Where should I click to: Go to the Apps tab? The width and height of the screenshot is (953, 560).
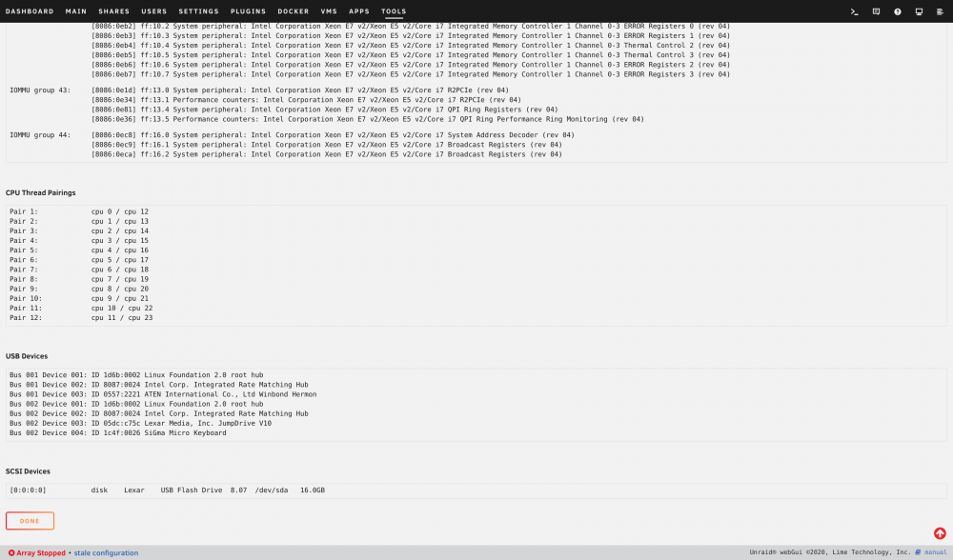click(359, 10)
